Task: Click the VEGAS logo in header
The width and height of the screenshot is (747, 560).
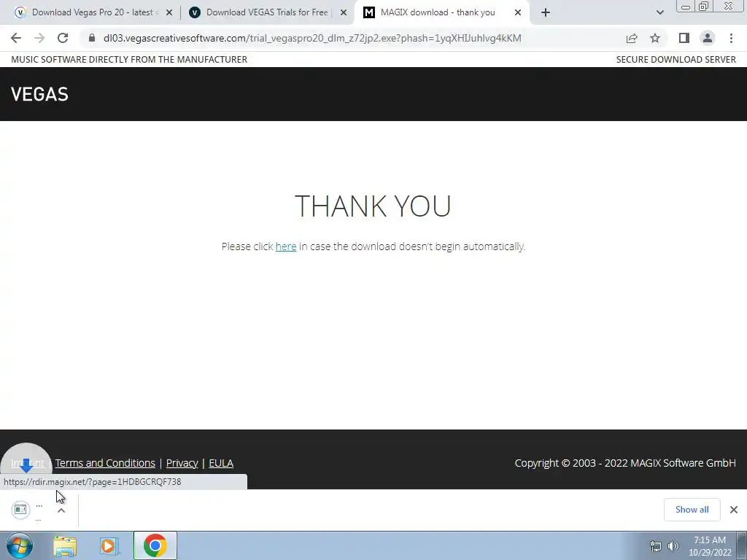Action: (39, 94)
